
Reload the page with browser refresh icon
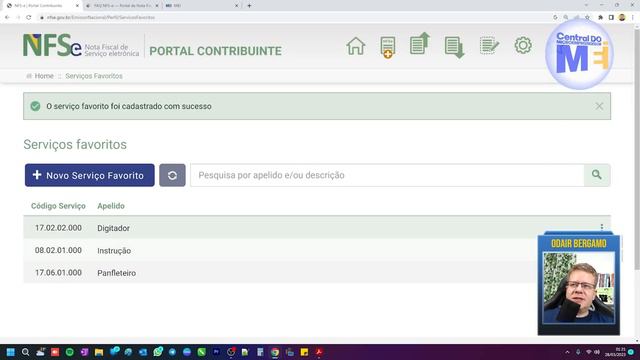(29, 18)
